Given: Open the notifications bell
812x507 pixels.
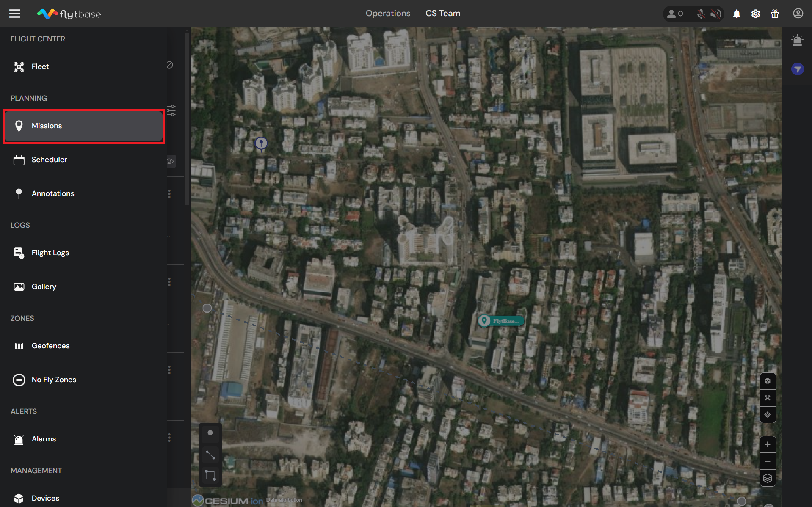Looking at the screenshot, I should coord(737,14).
